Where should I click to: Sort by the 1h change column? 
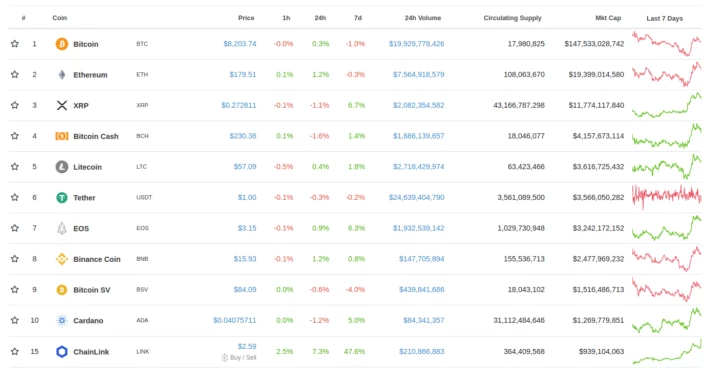(286, 18)
